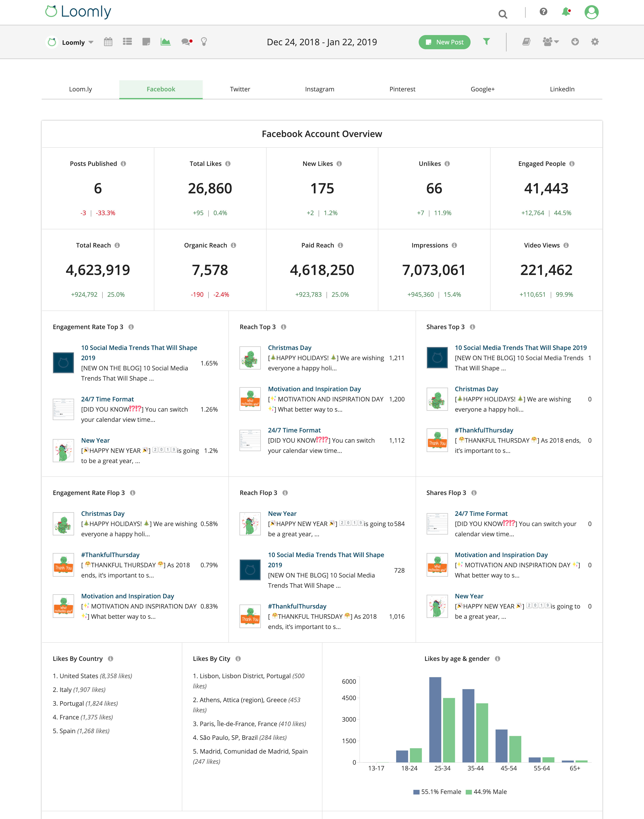Click the Unlikes info icon

[x=447, y=164]
